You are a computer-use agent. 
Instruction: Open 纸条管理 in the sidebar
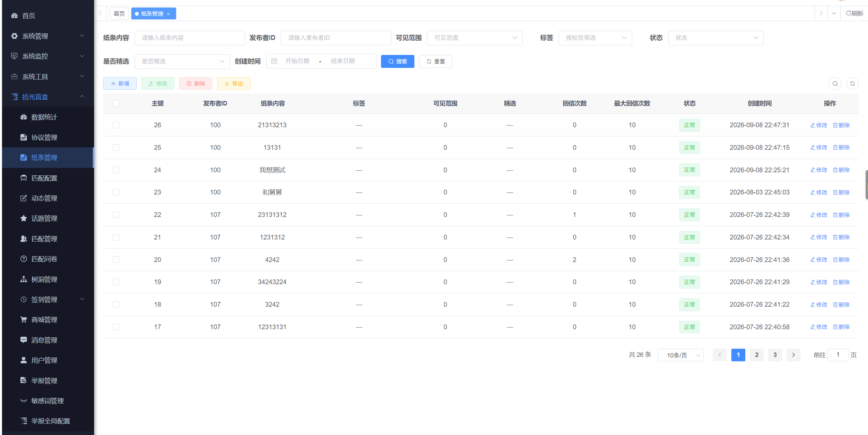48,158
